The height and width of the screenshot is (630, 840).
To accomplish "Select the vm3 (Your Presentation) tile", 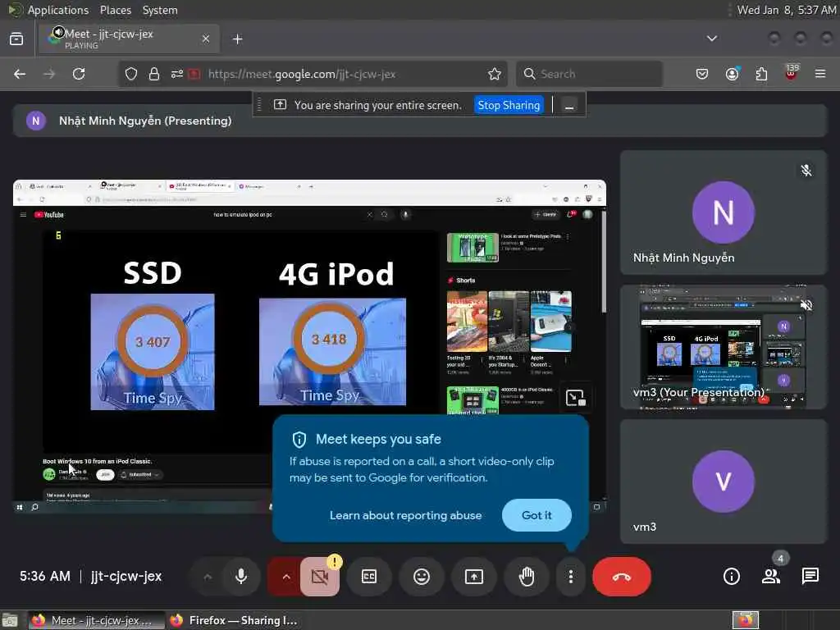I will point(724,347).
